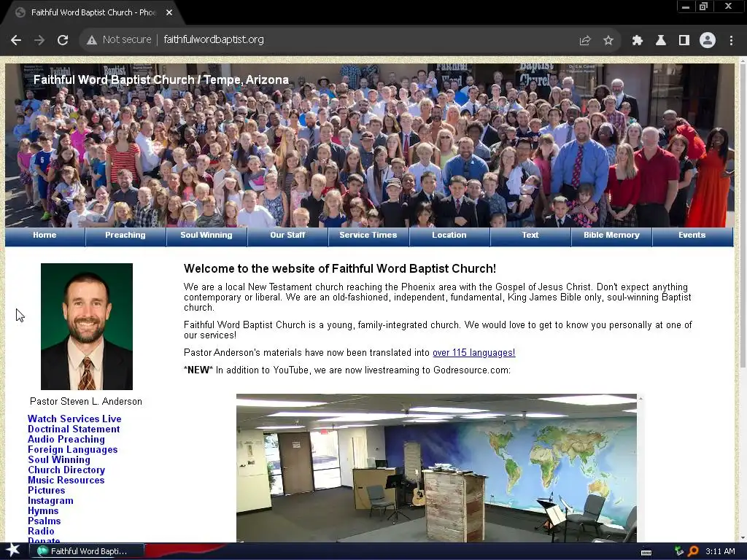Click the Watch Services Live sidebar link
The width and height of the screenshot is (747, 560).
click(x=74, y=419)
